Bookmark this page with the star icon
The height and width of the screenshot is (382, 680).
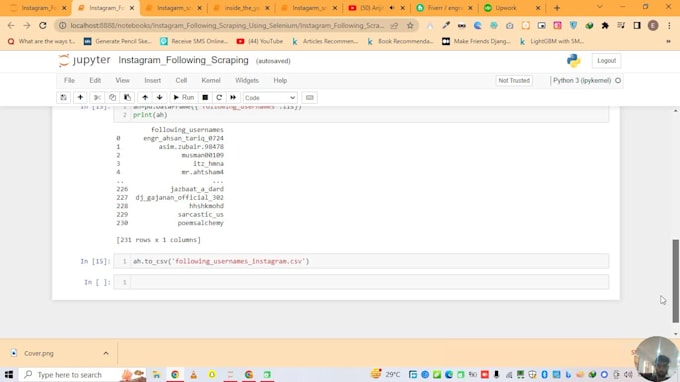pos(410,26)
